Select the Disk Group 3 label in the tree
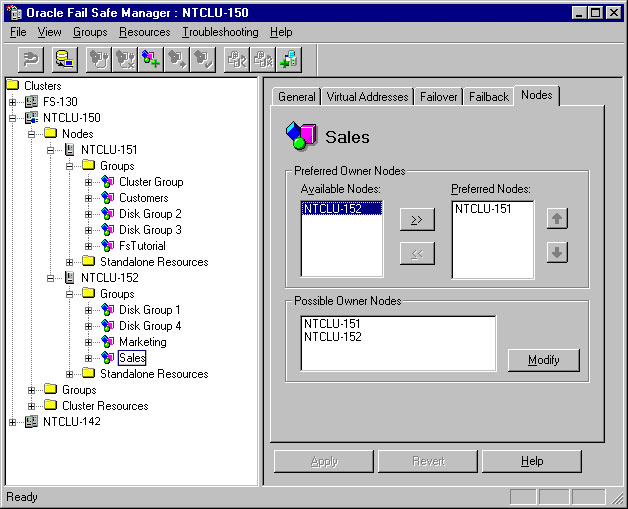628x509 pixels. (150, 230)
